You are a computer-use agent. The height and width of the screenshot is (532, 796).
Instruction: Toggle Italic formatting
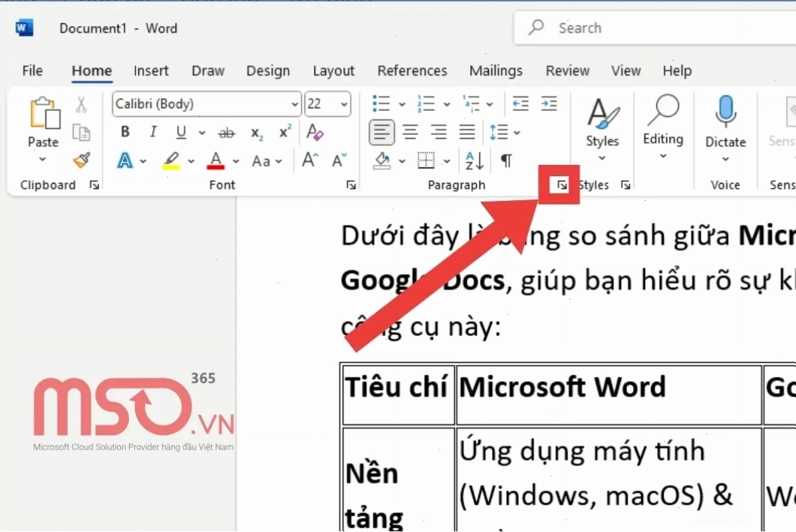154,132
